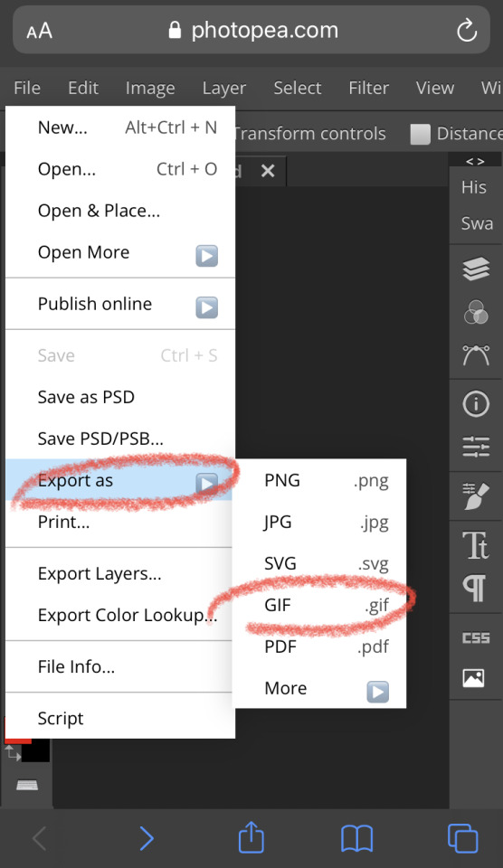Tap the photopea.com address bar
503x868 pixels.
coord(251,31)
